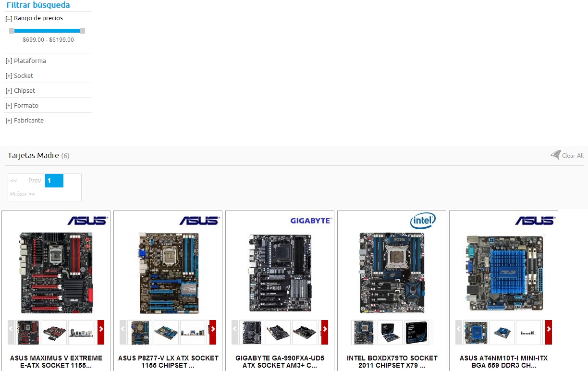Select first thumbnail of P8Z77-V LX

[x=140, y=333]
